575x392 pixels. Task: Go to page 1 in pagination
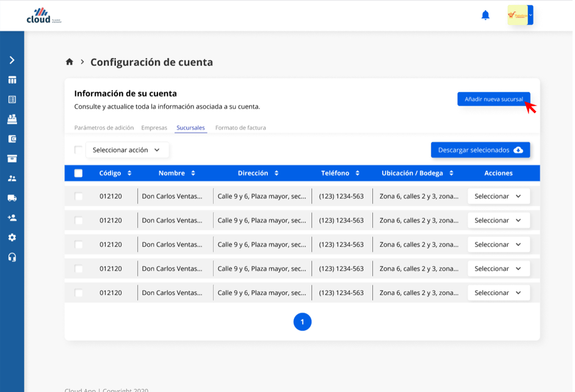coord(302,322)
